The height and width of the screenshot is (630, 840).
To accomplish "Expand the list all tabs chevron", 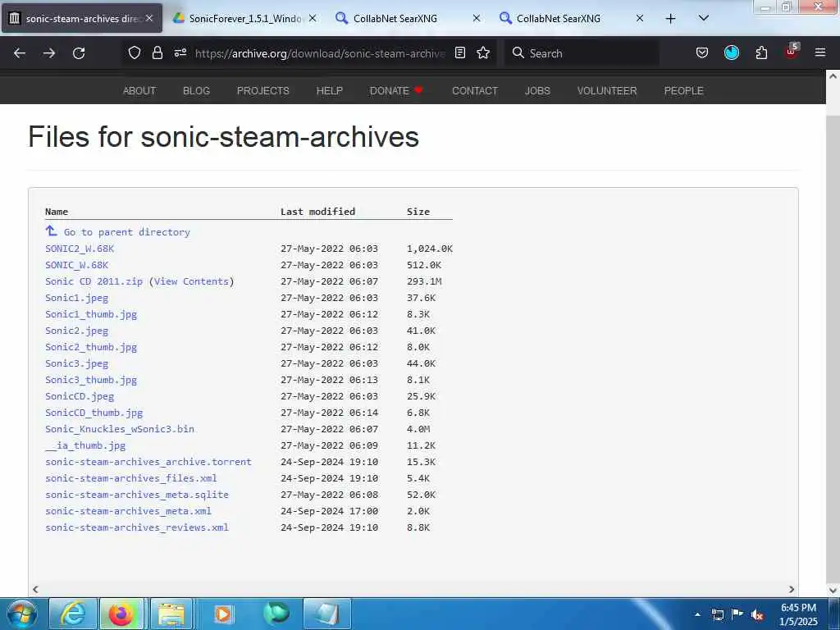I will pyautogui.click(x=704, y=18).
